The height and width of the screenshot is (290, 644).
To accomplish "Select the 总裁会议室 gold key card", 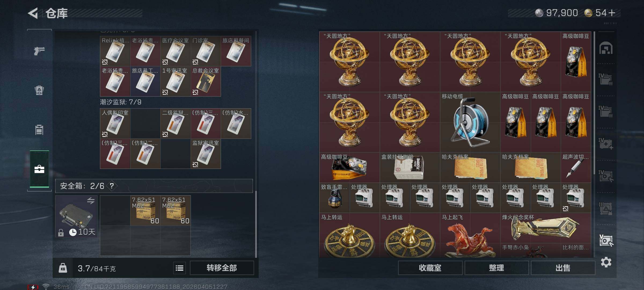I will point(206,81).
